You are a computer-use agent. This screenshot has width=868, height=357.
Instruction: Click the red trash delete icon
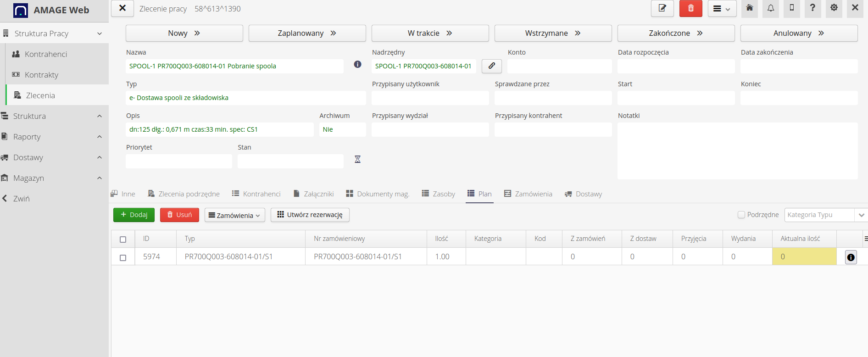pyautogui.click(x=690, y=8)
